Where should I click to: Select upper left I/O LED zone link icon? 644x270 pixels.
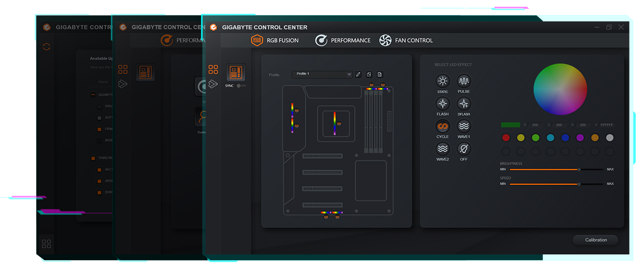[296, 111]
